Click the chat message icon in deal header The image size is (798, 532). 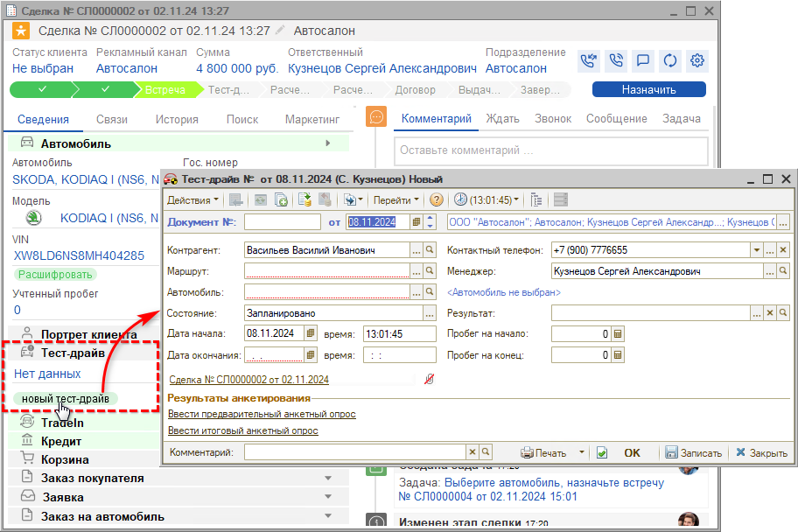(x=643, y=60)
